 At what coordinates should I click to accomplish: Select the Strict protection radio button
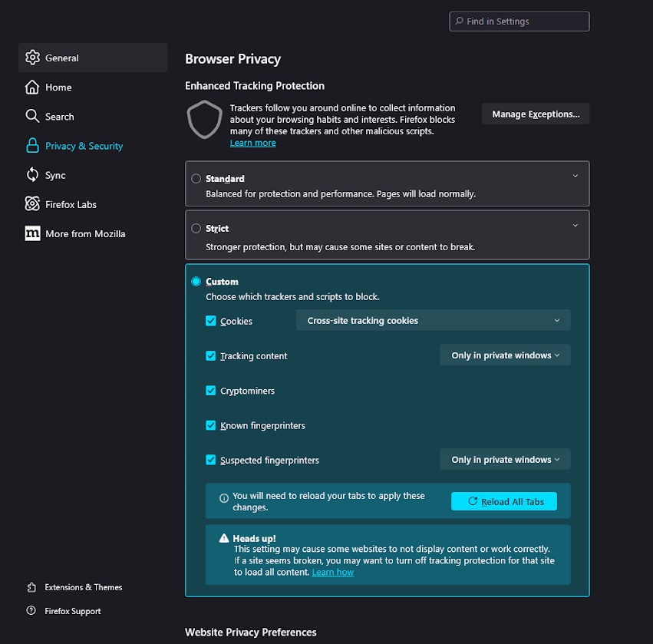click(x=196, y=228)
